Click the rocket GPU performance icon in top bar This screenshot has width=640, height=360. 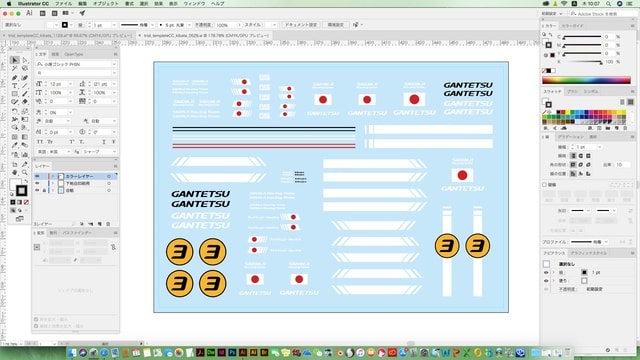[82, 13]
